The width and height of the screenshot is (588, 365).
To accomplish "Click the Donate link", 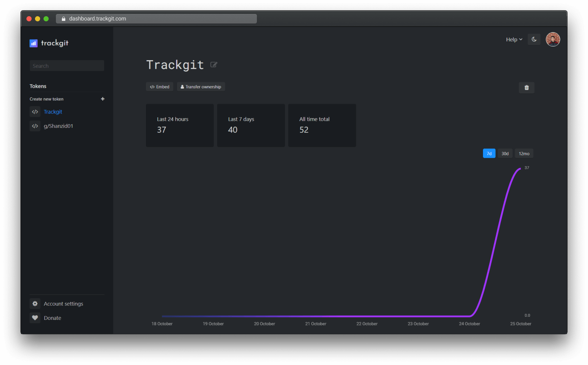I will point(52,318).
